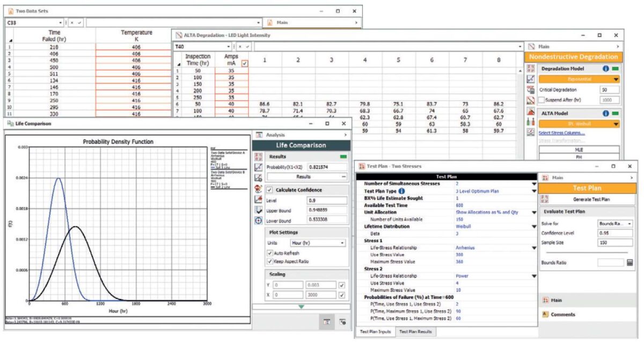Open Test Plan Type dropdown arrow
Image resolution: width=644 pixels, height=343 pixels.
[x=534, y=191]
